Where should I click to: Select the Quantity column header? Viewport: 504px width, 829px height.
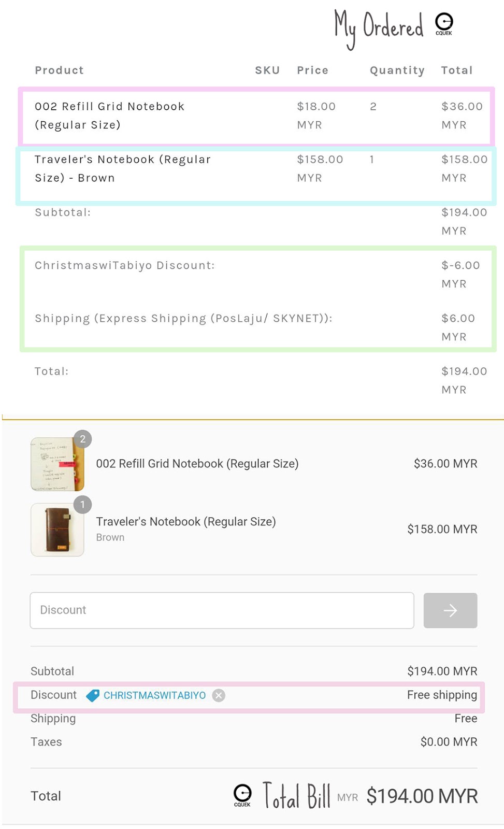397,70
